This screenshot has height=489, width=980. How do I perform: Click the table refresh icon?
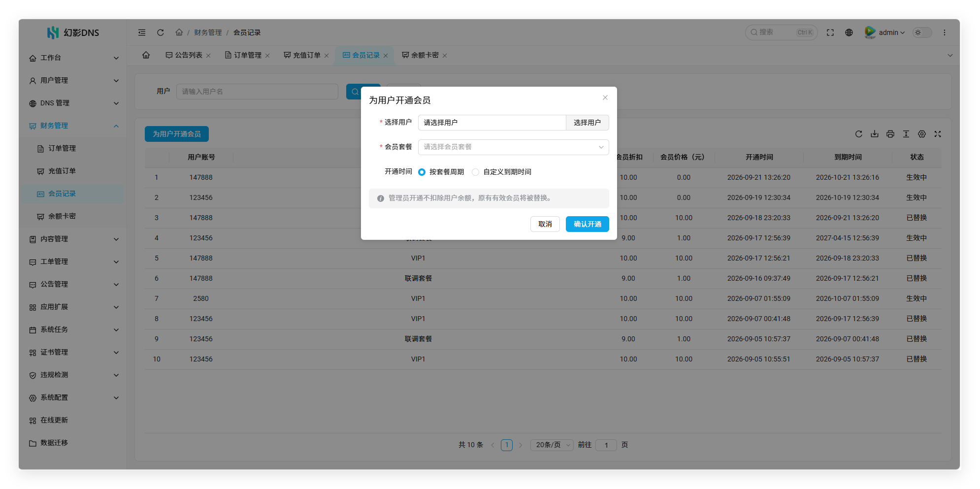[859, 134]
